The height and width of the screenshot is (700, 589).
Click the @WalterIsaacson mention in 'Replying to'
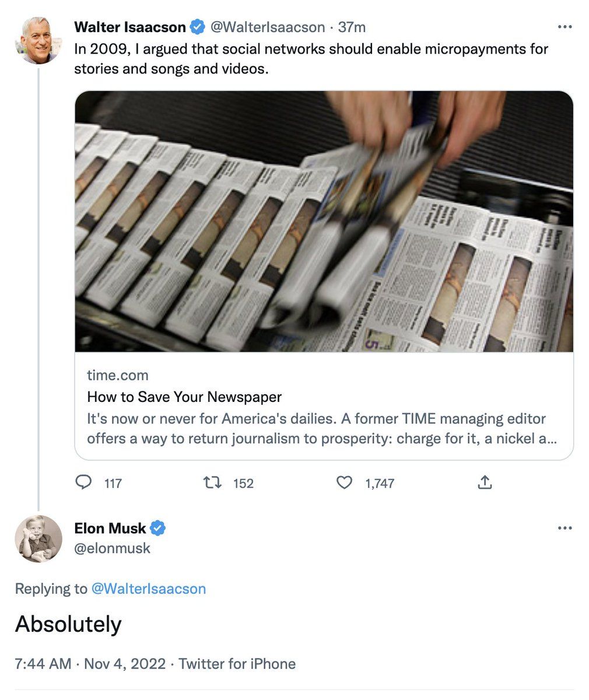coord(149,589)
